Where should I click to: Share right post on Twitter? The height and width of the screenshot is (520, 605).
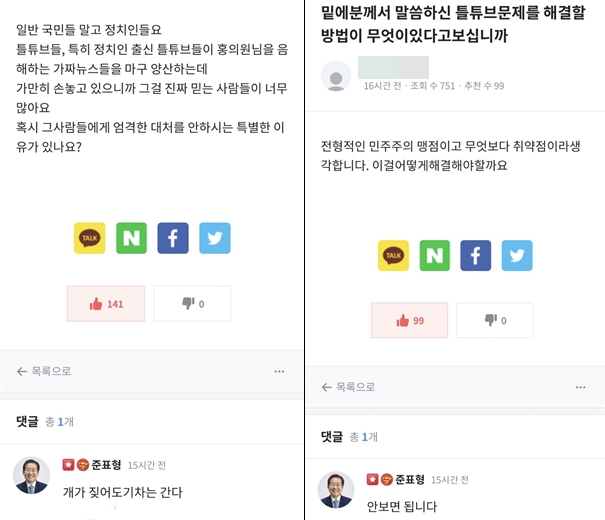(x=517, y=255)
